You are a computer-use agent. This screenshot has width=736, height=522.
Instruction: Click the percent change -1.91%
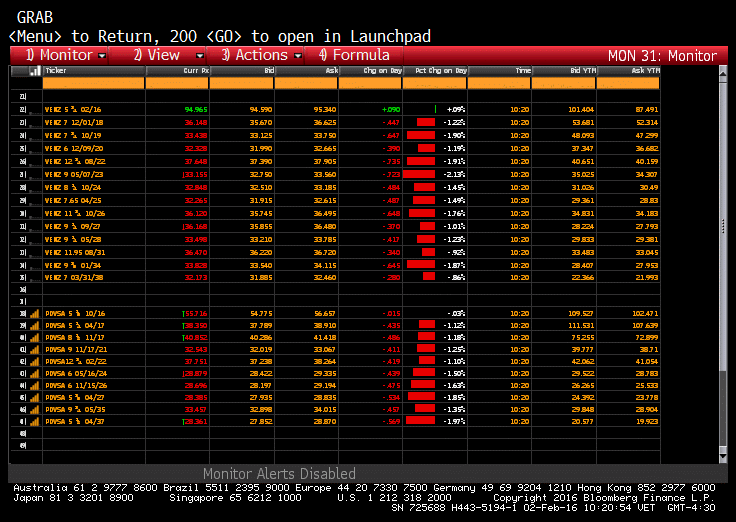tap(454, 161)
